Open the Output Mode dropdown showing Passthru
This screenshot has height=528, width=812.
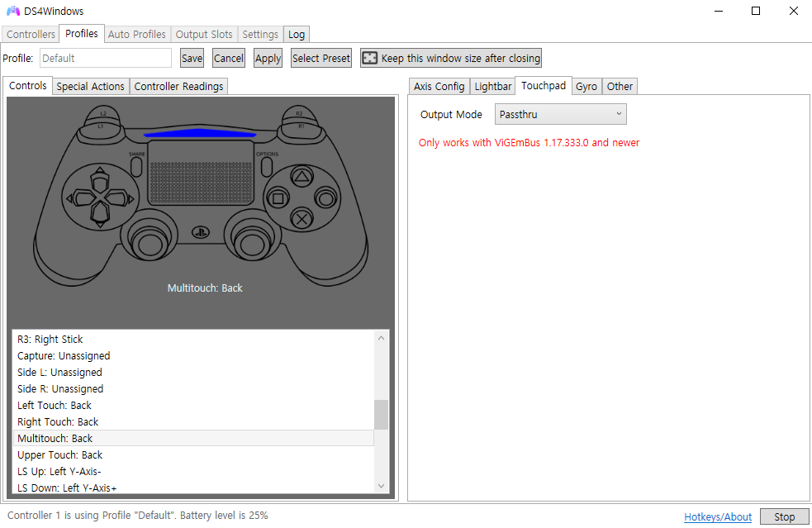click(560, 114)
